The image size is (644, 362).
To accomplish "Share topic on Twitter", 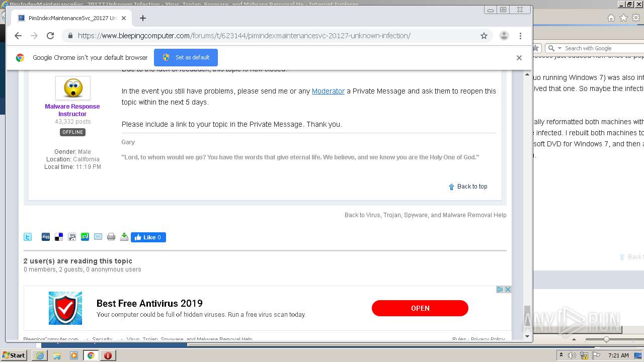I will pos(28,237).
